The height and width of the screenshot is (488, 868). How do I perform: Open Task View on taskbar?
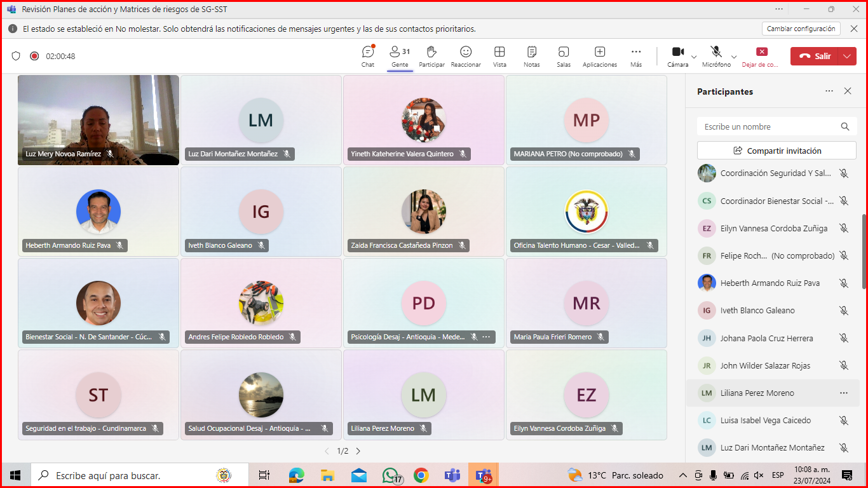coord(264,475)
